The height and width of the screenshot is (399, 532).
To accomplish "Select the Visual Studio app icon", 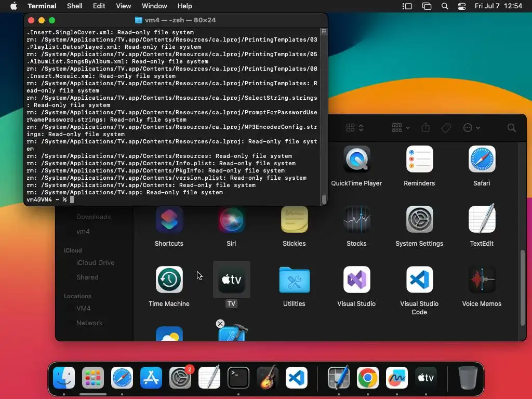I will (356, 280).
